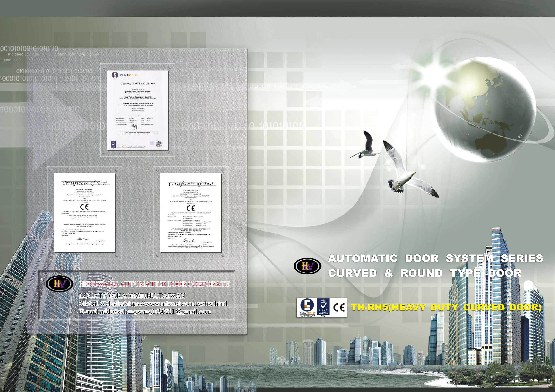Open the left-hand Certificate of Test document

coord(84,213)
